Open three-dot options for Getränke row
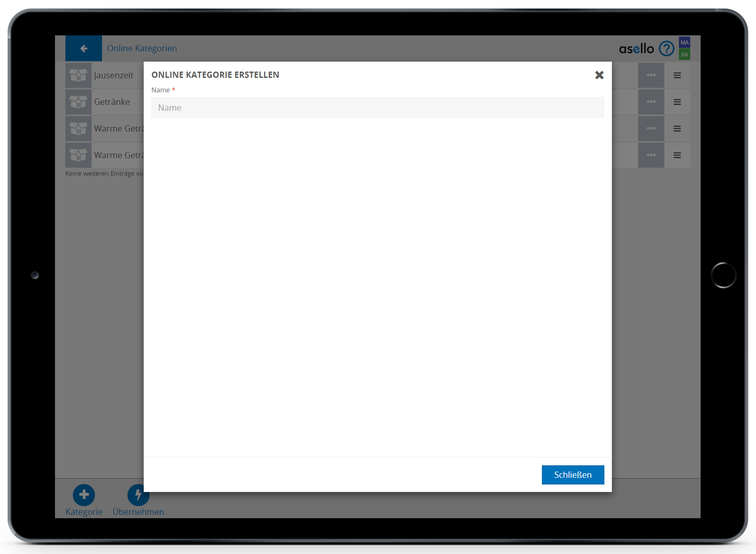 coord(651,102)
